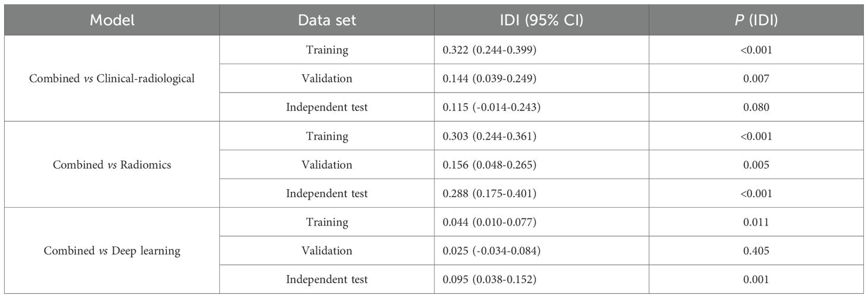Click the IDI value 0.156 (0.048-0.265)
868x298 pixels.
coord(490,164)
